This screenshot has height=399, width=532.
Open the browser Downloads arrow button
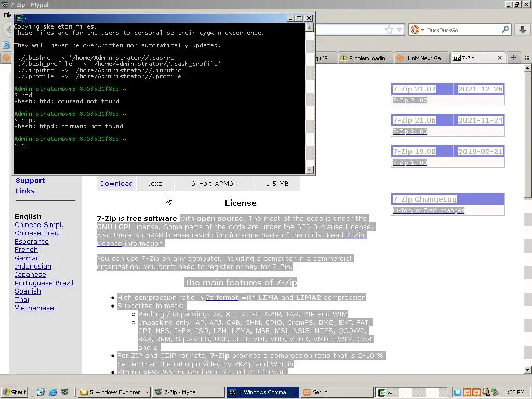(523, 30)
